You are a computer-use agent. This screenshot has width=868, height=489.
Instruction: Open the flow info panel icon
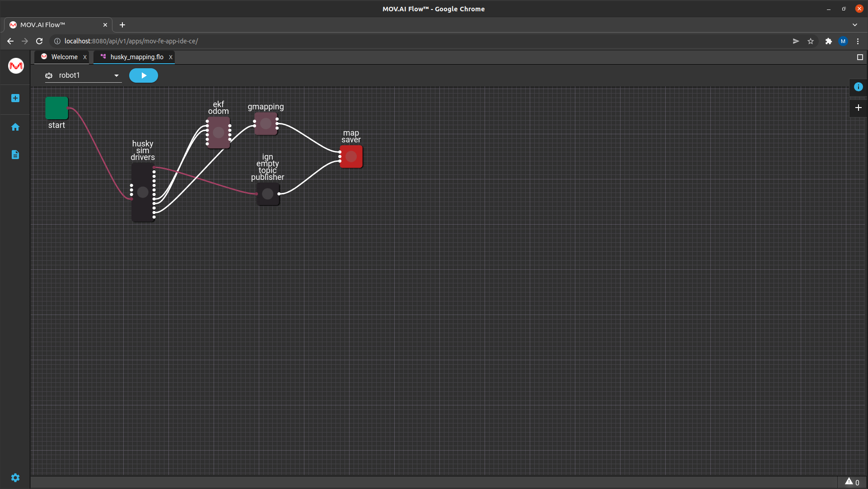coord(858,87)
